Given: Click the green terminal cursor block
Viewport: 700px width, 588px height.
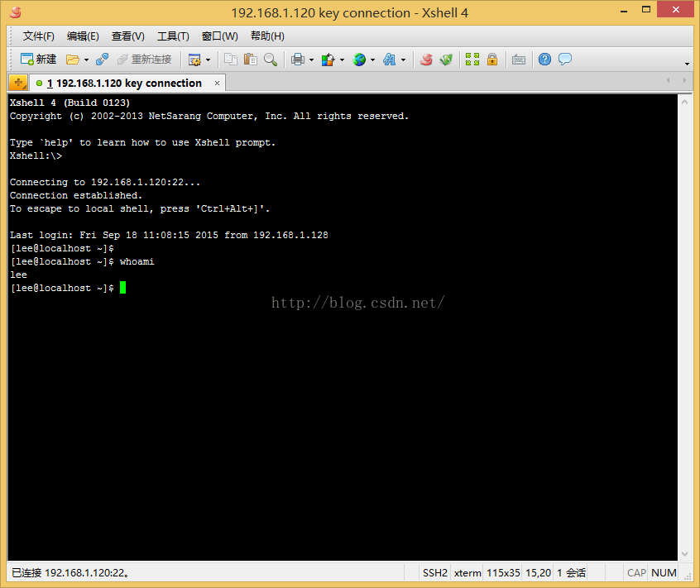Looking at the screenshot, I should point(122,288).
